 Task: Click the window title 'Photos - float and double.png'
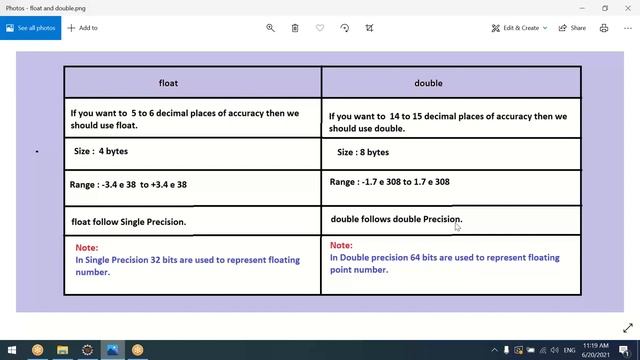click(46, 8)
